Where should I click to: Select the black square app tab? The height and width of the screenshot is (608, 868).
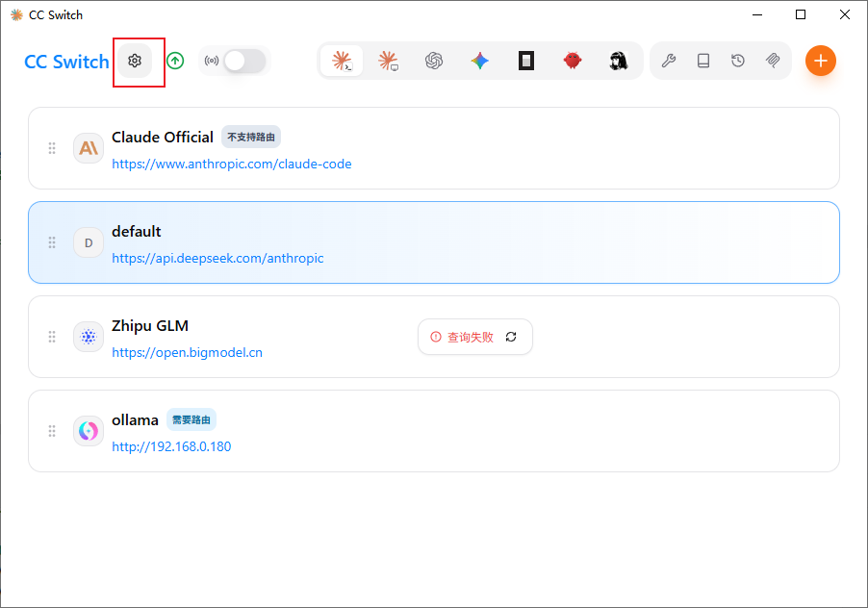click(525, 61)
